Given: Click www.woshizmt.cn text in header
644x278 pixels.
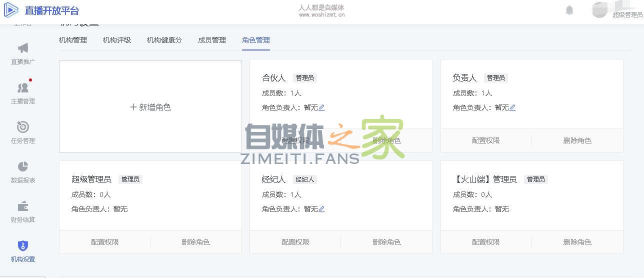Looking at the screenshot, I should click(x=321, y=15).
